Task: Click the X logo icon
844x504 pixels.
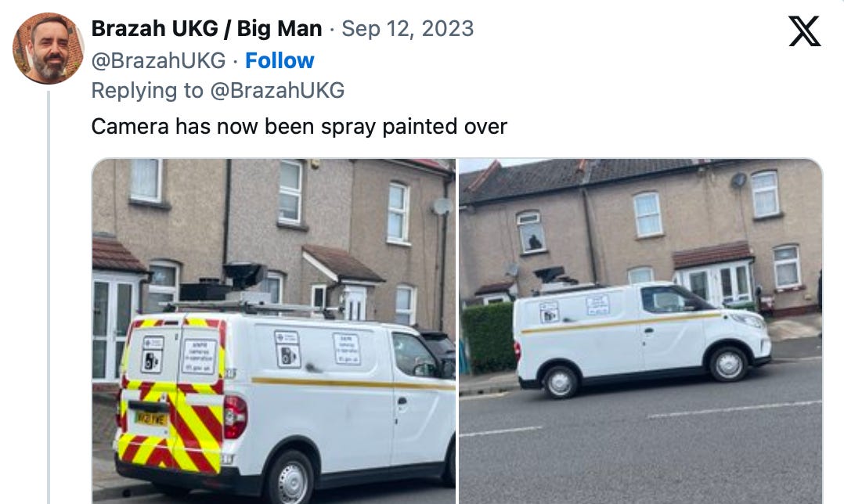Action: pyautogui.click(x=805, y=31)
